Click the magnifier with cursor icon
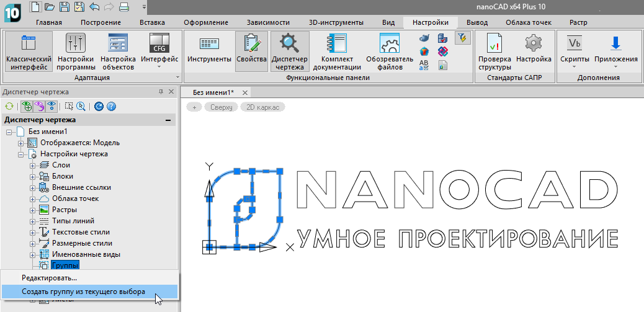Viewport: 644px width, 312px height. (x=81, y=107)
